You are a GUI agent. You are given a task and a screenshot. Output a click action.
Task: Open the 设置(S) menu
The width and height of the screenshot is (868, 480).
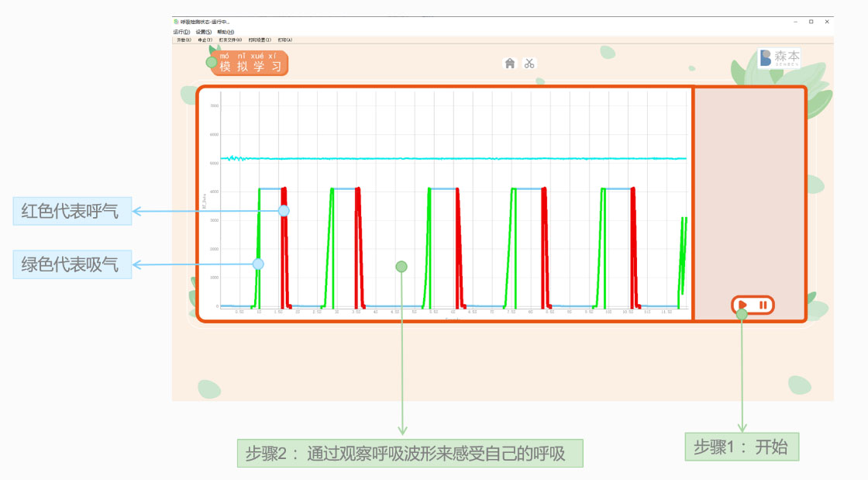coord(203,32)
